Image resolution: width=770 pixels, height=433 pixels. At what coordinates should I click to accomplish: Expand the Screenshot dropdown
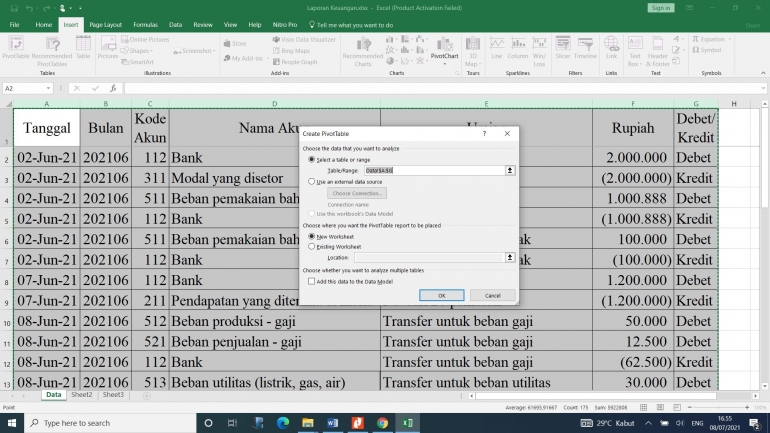click(x=214, y=51)
